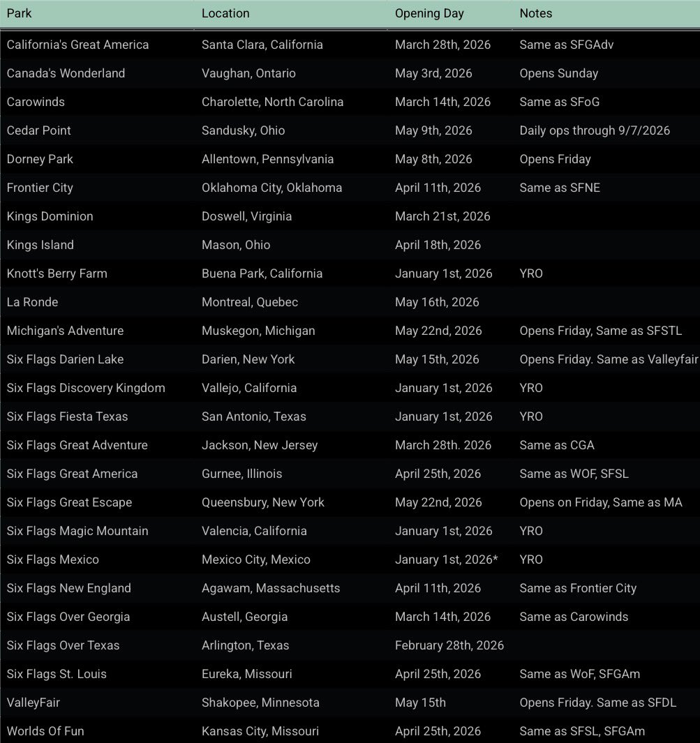The height and width of the screenshot is (743, 700).
Task: Click Sandusky, Ohio location
Action: click(243, 130)
